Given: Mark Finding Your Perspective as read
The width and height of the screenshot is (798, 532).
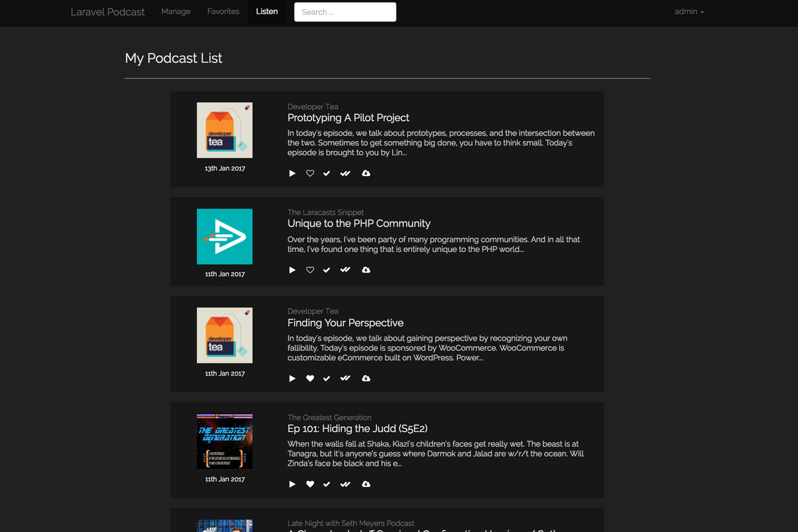Looking at the screenshot, I should 327,378.
